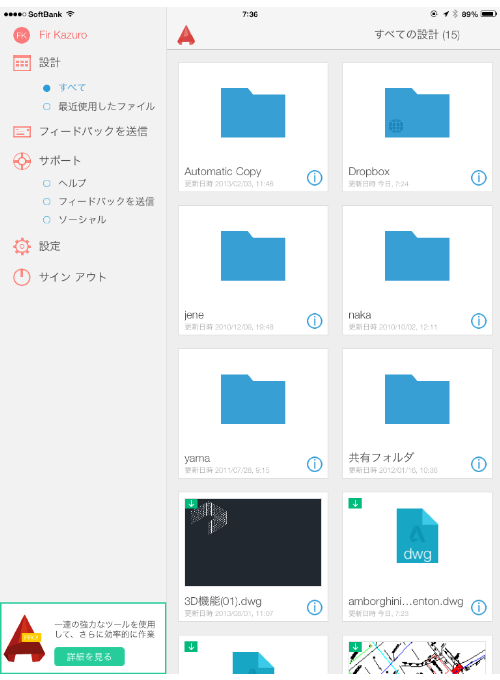This screenshot has width=500, height=680.
Task: Open the 設計 menu section
Action: tap(49, 63)
